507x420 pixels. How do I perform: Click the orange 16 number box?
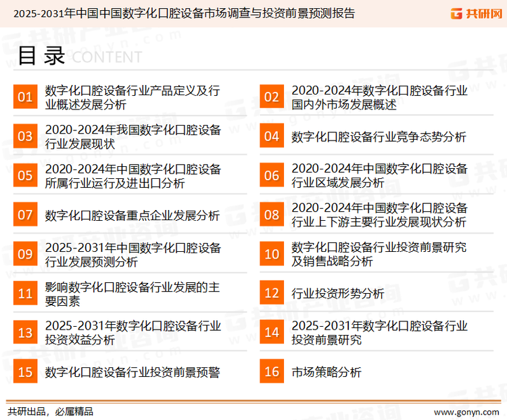[x=272, y=371]
